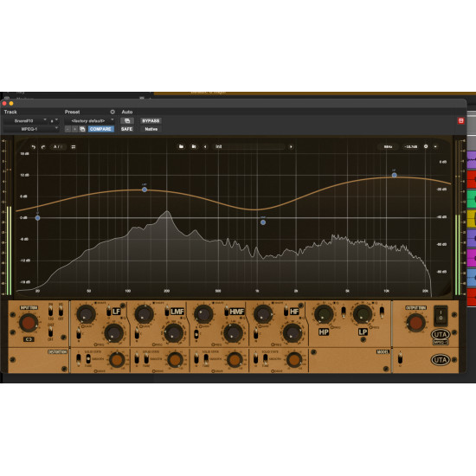Image resolution: width=476 pixels, height=476 pixels.
Task: Toggle the Model section switch
Action: click(x=401, y=359)
